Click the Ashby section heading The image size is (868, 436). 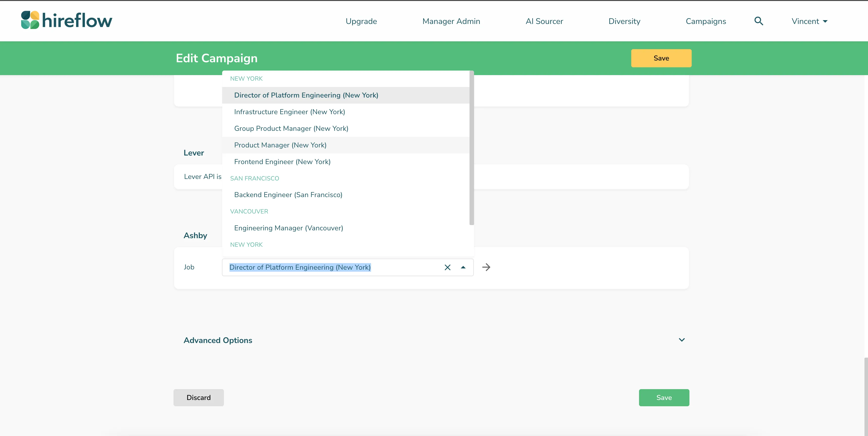click(195, 235)
